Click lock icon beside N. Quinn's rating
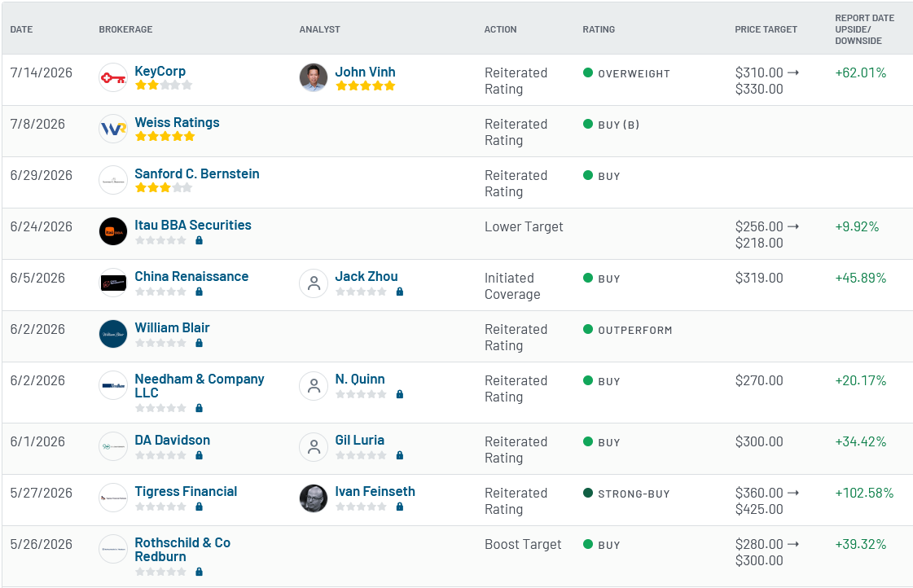The width and height of the screenshot is (913, 588). pos(399,394)
